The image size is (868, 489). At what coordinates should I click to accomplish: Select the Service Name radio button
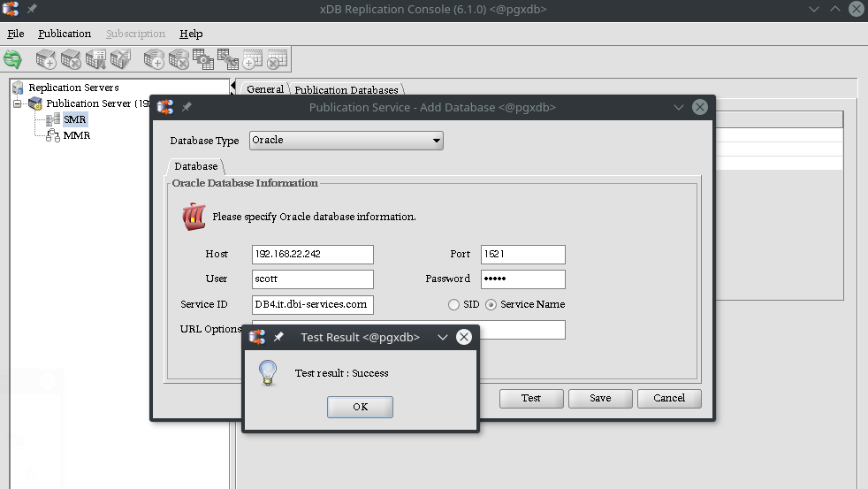pyautogui.click(x=491, y=304)
